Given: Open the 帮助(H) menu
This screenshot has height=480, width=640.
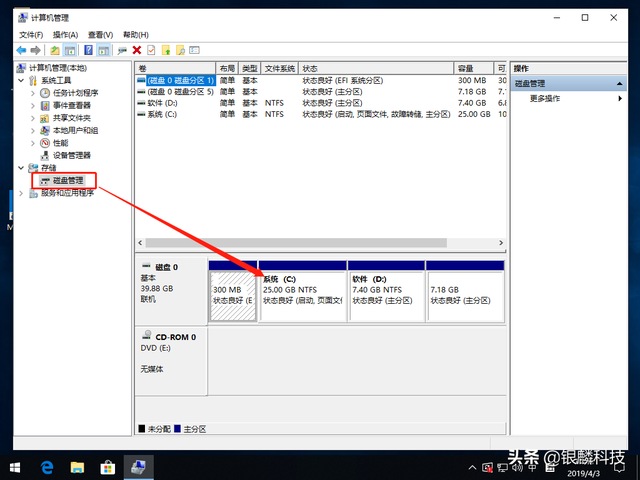Looking at the screenshot, I should (136, 35).
